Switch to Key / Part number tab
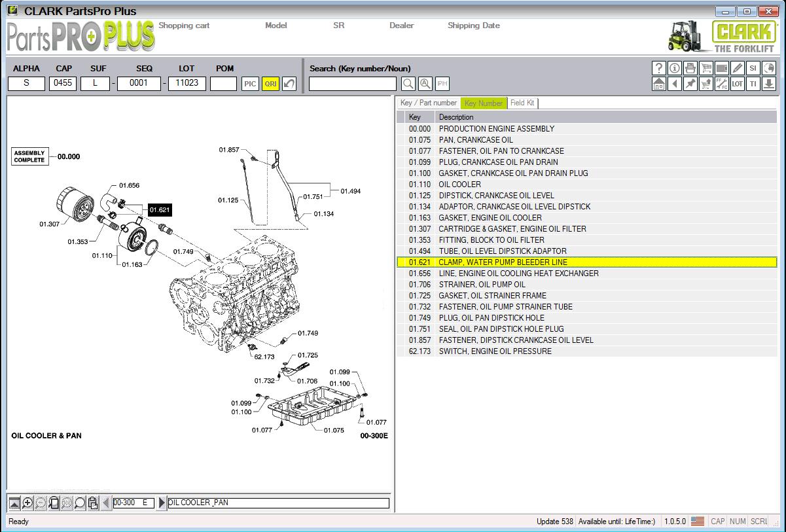 [428, 103]
